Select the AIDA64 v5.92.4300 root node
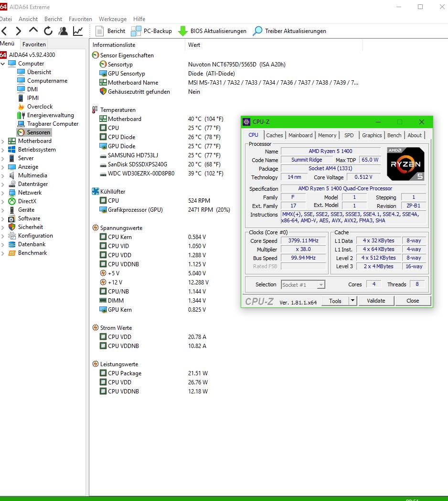 [32, 55]
